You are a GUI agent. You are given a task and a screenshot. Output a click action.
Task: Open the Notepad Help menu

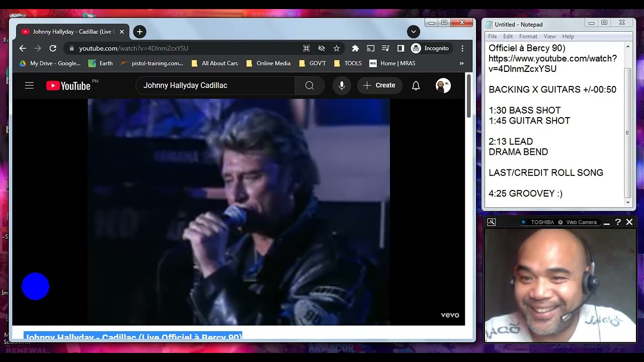(x=568, y=36)
